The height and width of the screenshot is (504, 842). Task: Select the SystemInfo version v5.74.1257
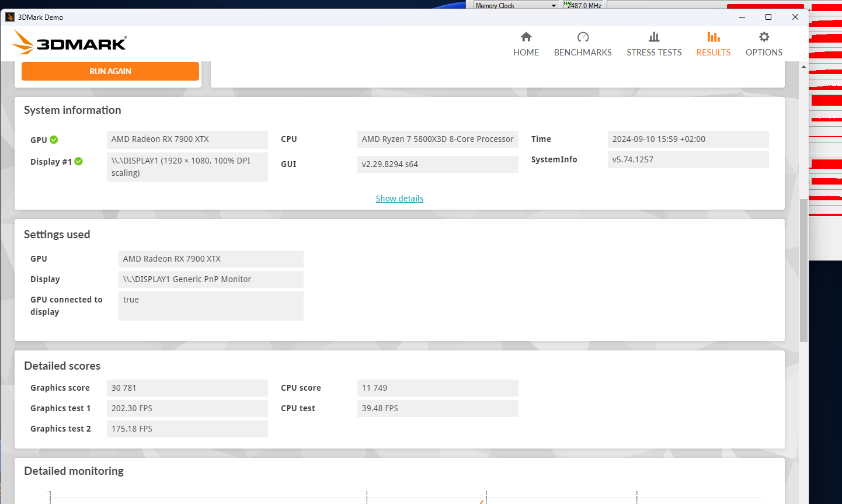coord(688,159)
